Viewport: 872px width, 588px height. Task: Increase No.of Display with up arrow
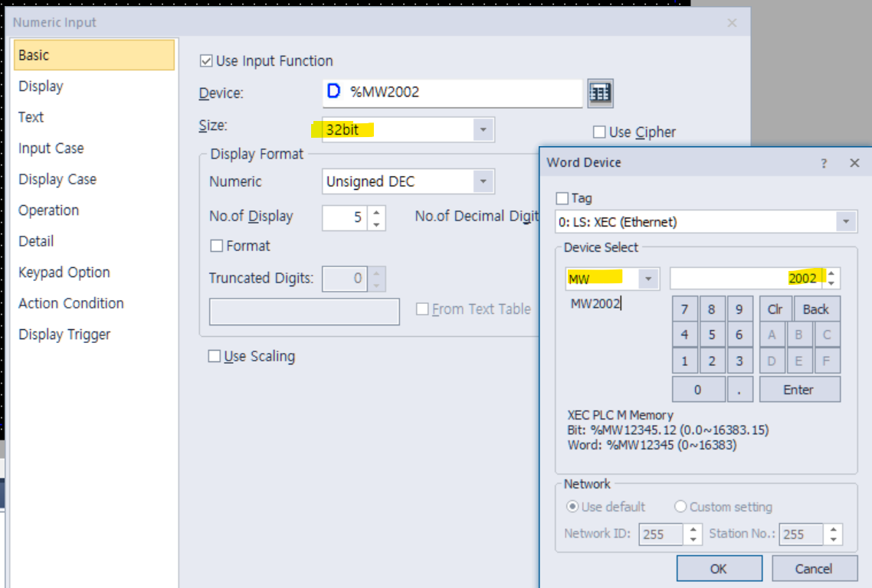(375, 212)
